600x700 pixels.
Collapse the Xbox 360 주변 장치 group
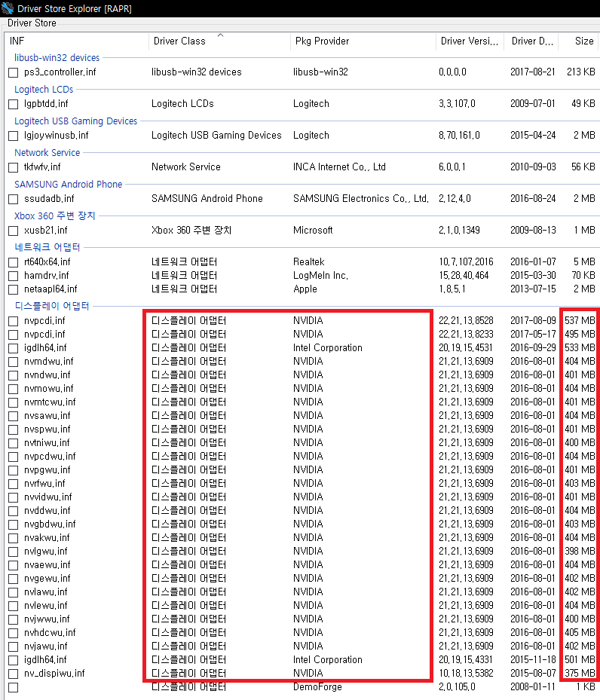54,216
